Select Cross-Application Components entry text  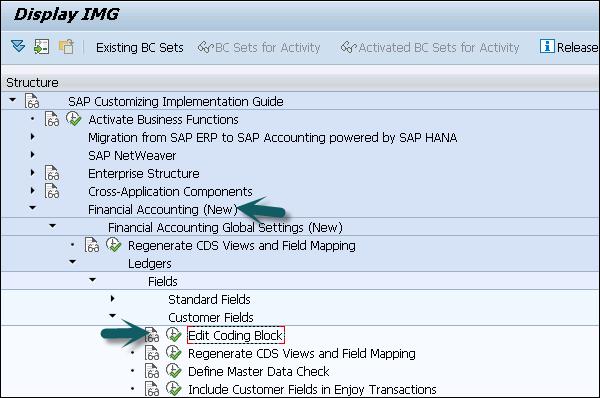tap(170, 191)
